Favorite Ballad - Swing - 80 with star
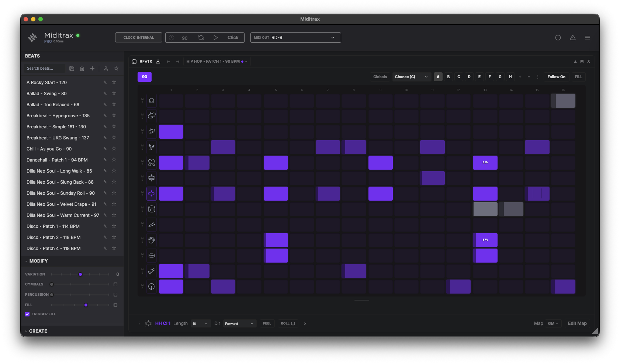Screen dimensions: 620x364 pyautogui.click(x=114, y=93)
